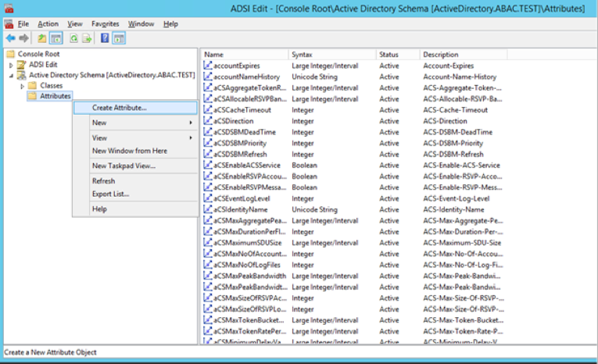
Task: Open the Favorites menu
Action: tap(106, 24)
